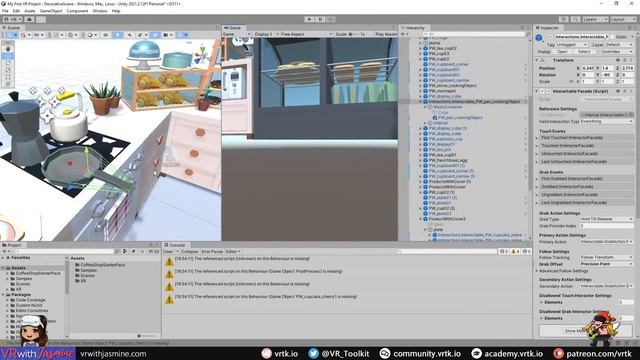Open the Assets menu
The image size is (640, 360).
click(30, 11)
